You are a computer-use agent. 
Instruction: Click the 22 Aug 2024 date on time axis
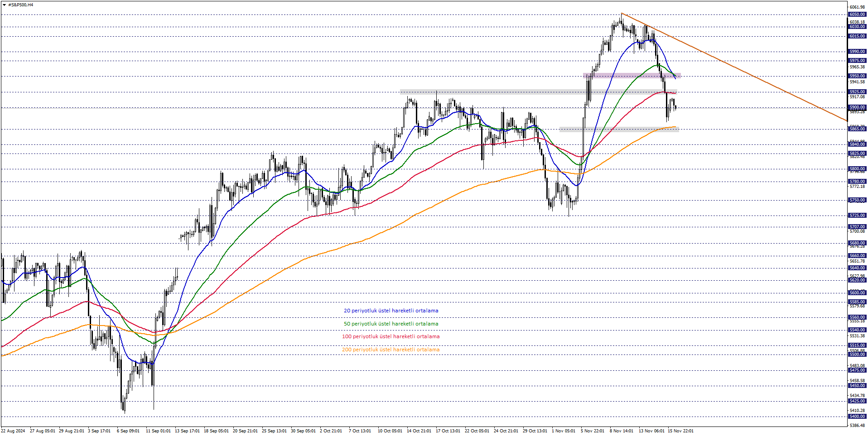tap(13, 431)
